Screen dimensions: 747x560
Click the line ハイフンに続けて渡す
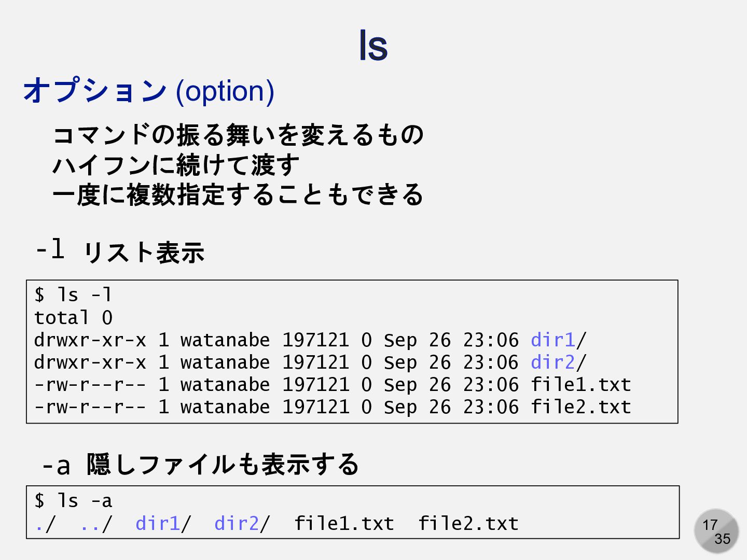click(176, 165)
